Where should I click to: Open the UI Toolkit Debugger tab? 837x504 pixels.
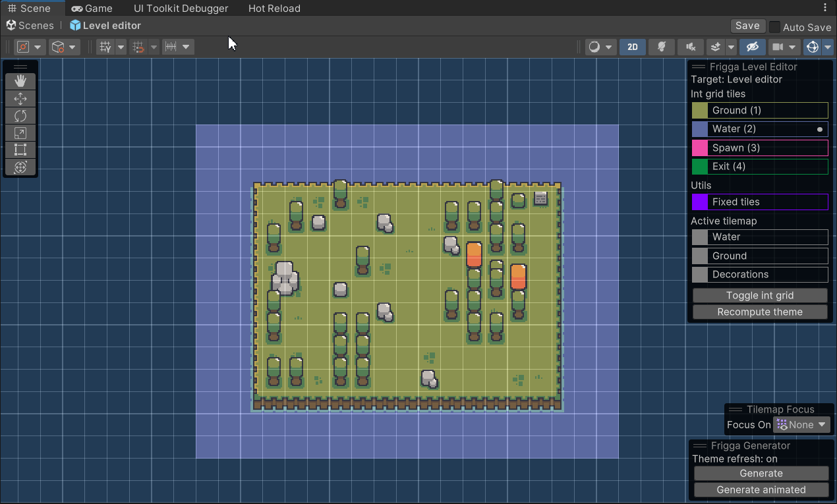(x=181, y=9)
